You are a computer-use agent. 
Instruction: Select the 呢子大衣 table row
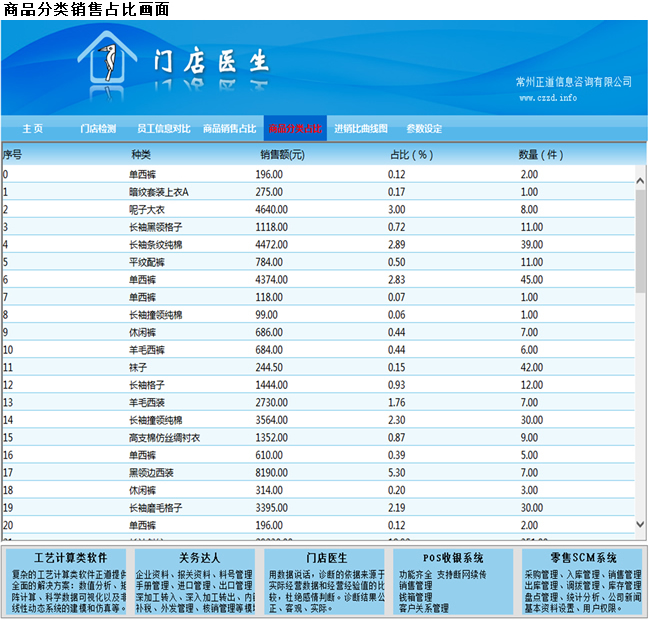pos(147,209)
